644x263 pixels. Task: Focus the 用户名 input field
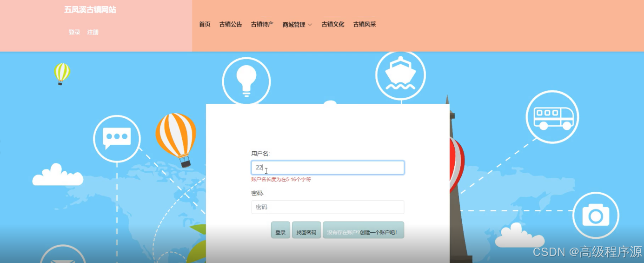(328, 168)
